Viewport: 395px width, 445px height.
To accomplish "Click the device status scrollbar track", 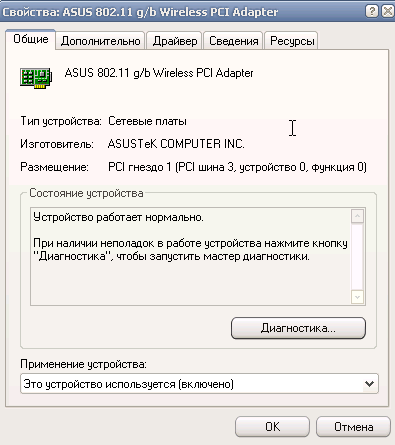I will pyautogui.click(x=357, y=257).
